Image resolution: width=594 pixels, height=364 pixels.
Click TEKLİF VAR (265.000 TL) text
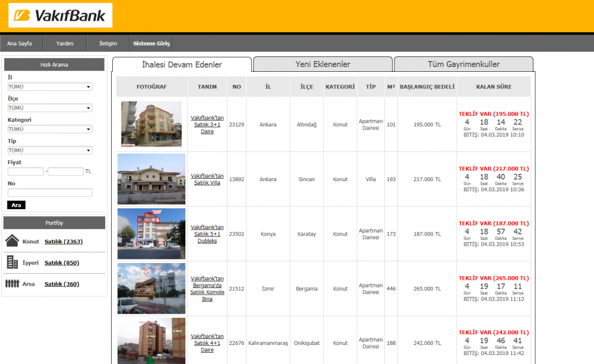point(494,278)
